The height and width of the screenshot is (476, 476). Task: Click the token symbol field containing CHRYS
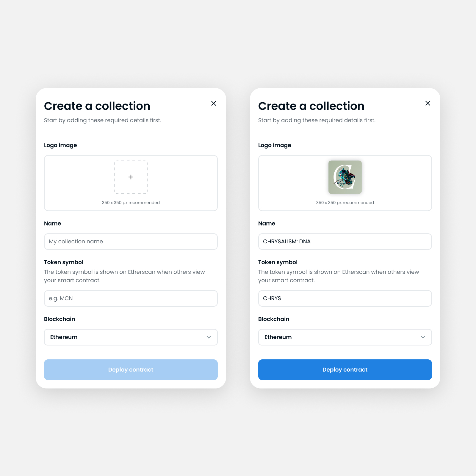(345, 298)
